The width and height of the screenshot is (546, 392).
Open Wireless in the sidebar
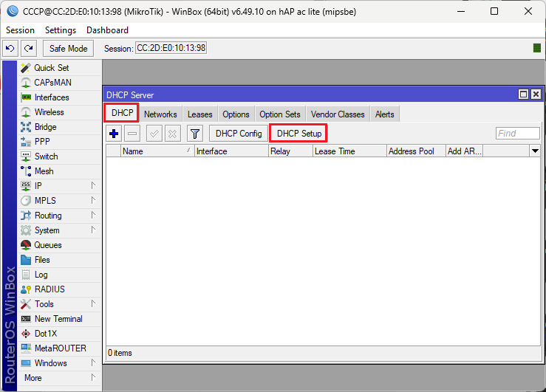[x=60, y=112]
